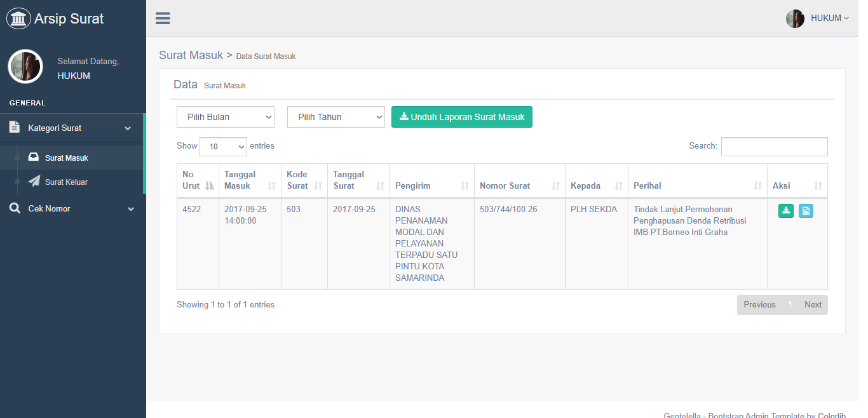Sort table by Nomor Surat column
868x418 pixels.
point(519,185)
